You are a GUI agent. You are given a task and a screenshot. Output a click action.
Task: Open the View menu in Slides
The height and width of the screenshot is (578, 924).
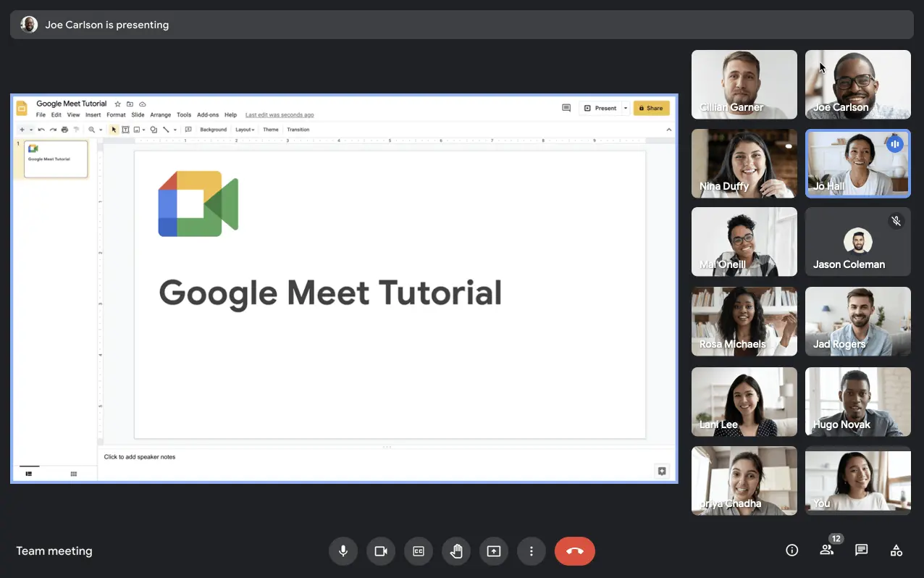(x=73, y=114)
